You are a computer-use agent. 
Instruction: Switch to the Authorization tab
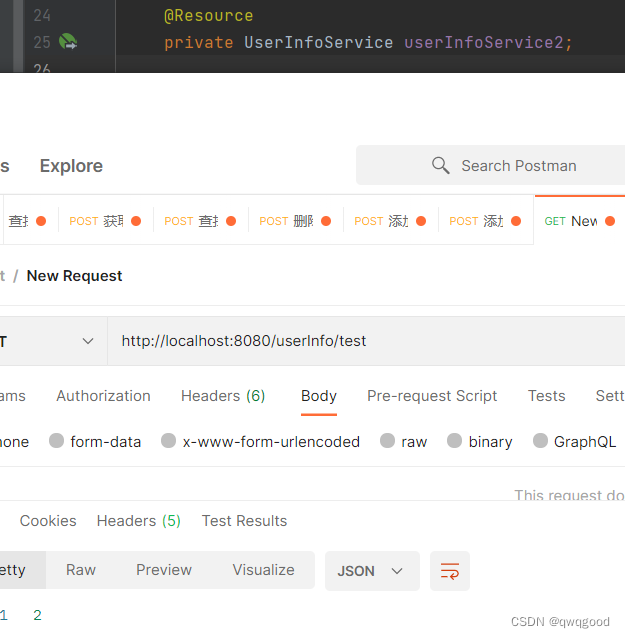coord(103,396)
